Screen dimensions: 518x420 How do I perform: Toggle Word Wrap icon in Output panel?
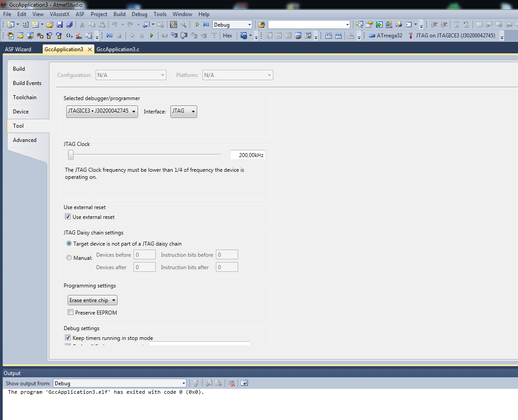(x=244, y=384)
